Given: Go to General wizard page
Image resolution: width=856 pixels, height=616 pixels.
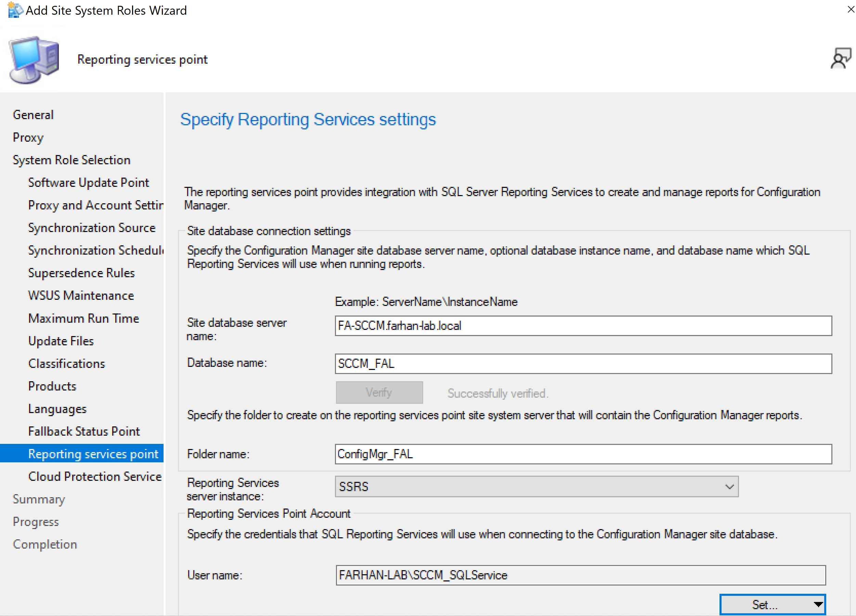Looking at the screenshot, I should click(x=33, y=115).
